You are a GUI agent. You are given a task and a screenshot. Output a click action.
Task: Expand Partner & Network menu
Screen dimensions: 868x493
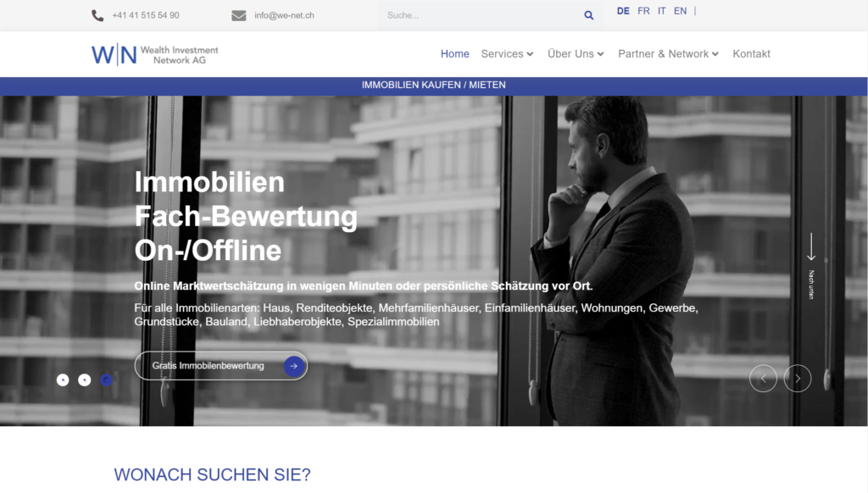[x=668, y=54]
